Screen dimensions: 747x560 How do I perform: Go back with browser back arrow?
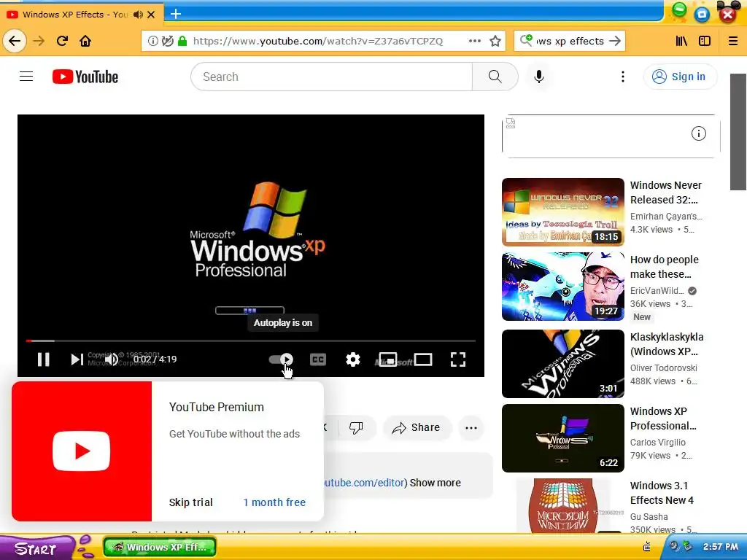[x=15, y=41]
